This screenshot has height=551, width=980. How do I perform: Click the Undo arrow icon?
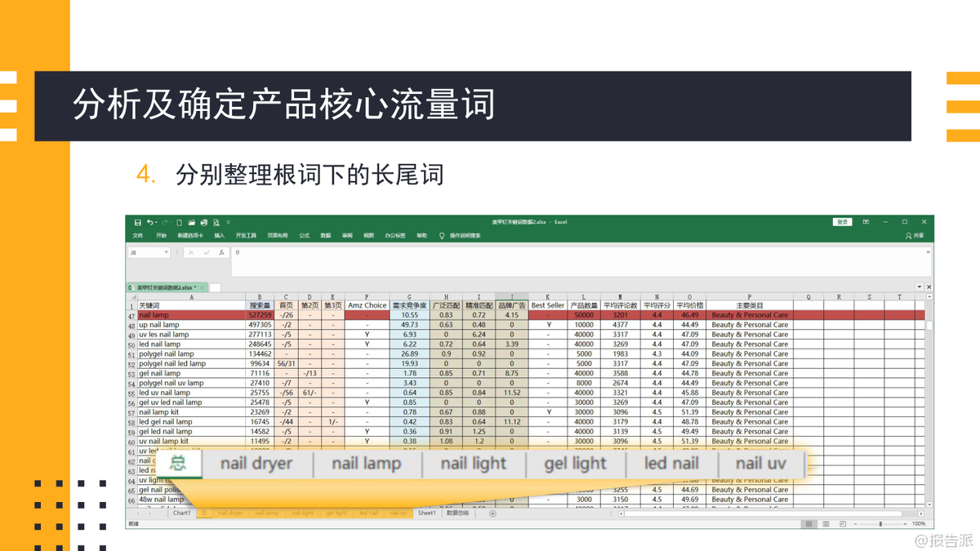pyautogui.click(x=150, y=222)
